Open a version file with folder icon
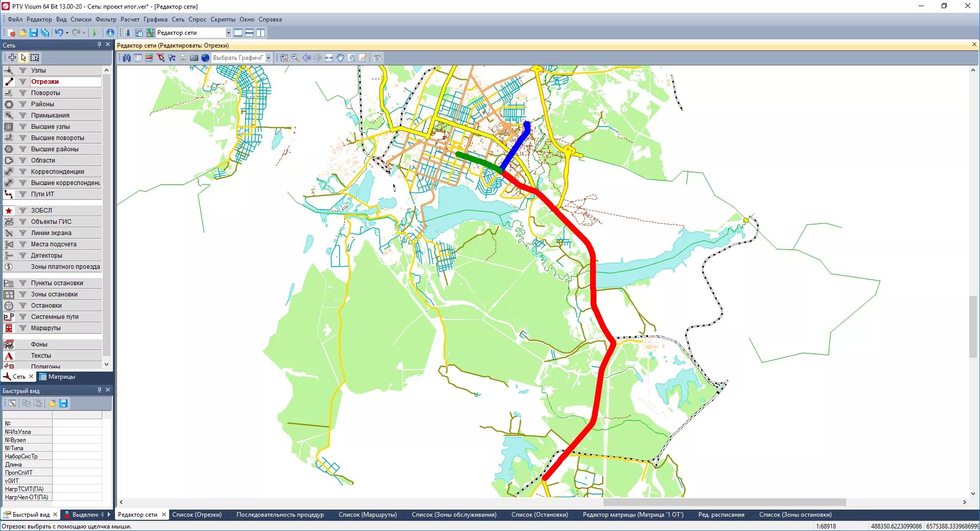This screenshot has width=980, height=531. (22, 33)
